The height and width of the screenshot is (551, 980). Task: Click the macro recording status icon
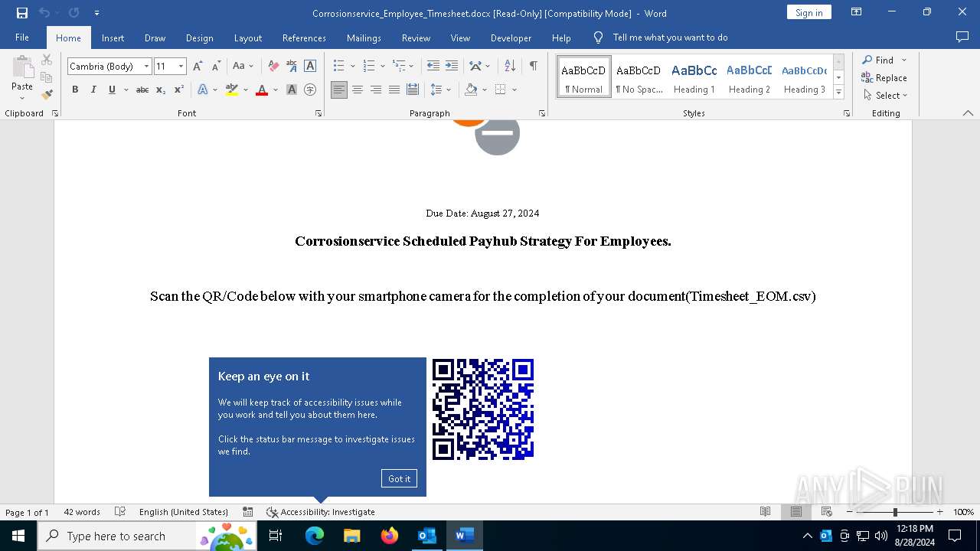pyautogui.click(x=248, y=512)
